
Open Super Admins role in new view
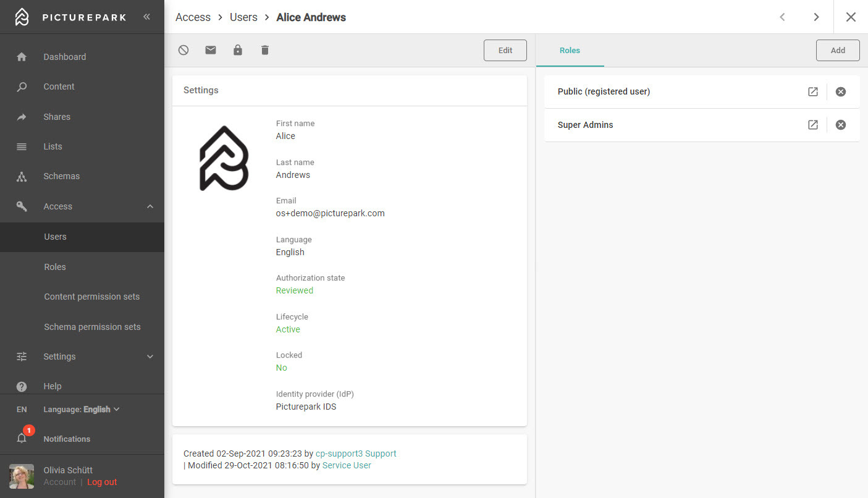coord(813,125)
